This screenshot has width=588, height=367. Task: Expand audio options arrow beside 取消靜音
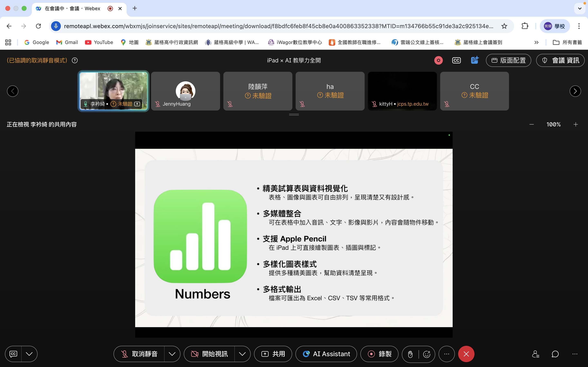point(172,354)
